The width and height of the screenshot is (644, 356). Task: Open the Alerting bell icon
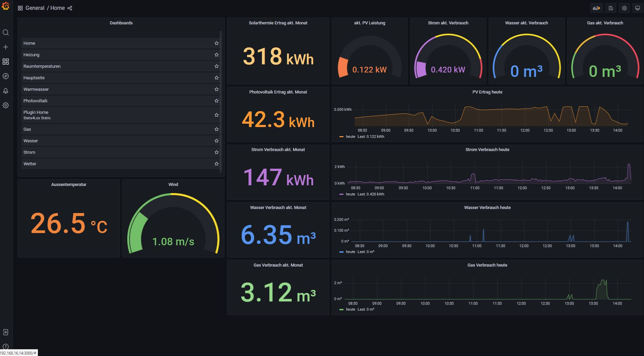click(6, 91)
